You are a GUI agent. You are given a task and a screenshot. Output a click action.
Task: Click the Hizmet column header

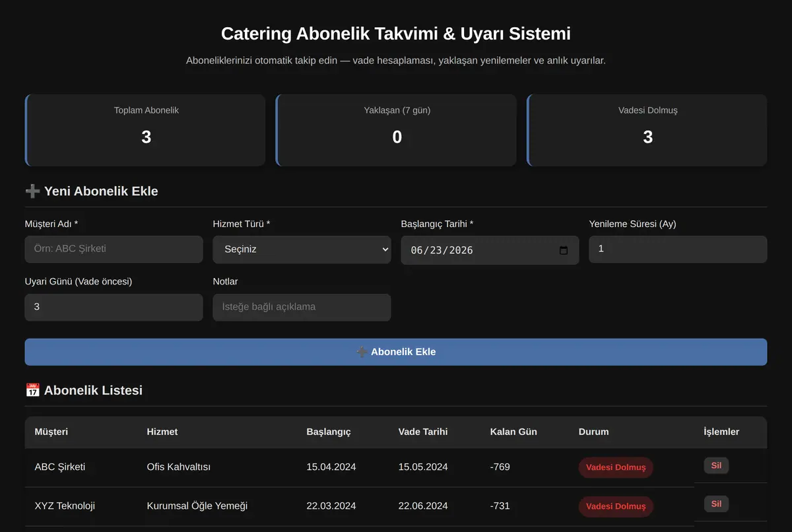tap(162, 432)
